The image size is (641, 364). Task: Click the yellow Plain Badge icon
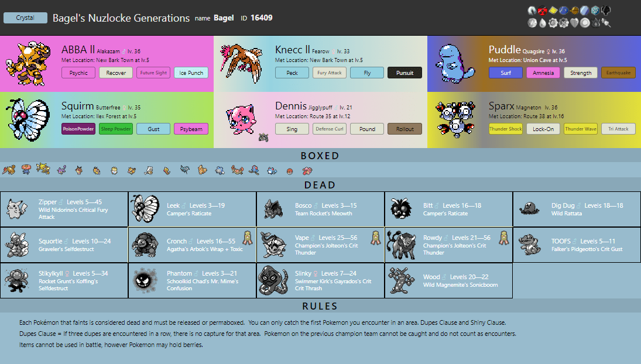tap(553, 10)
